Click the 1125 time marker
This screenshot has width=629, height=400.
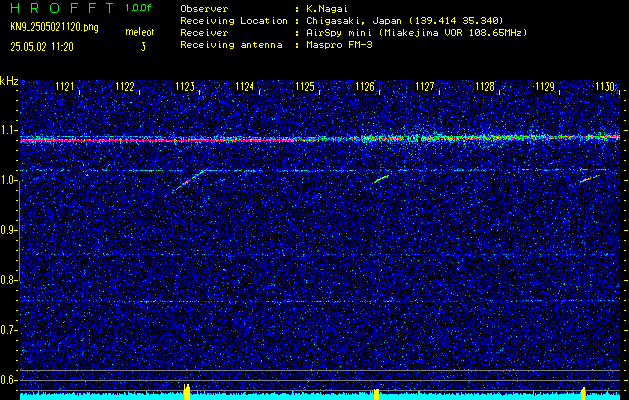(x=305, y=87)
